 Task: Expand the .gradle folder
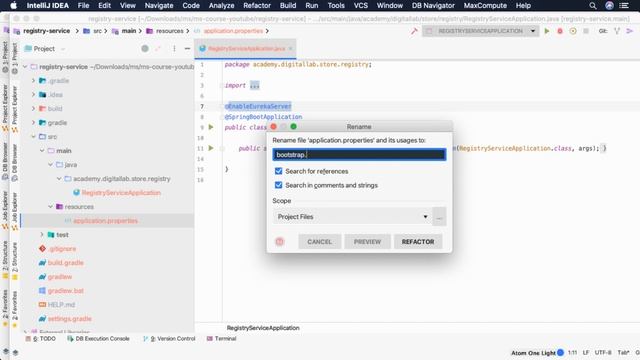coord(33,81)
